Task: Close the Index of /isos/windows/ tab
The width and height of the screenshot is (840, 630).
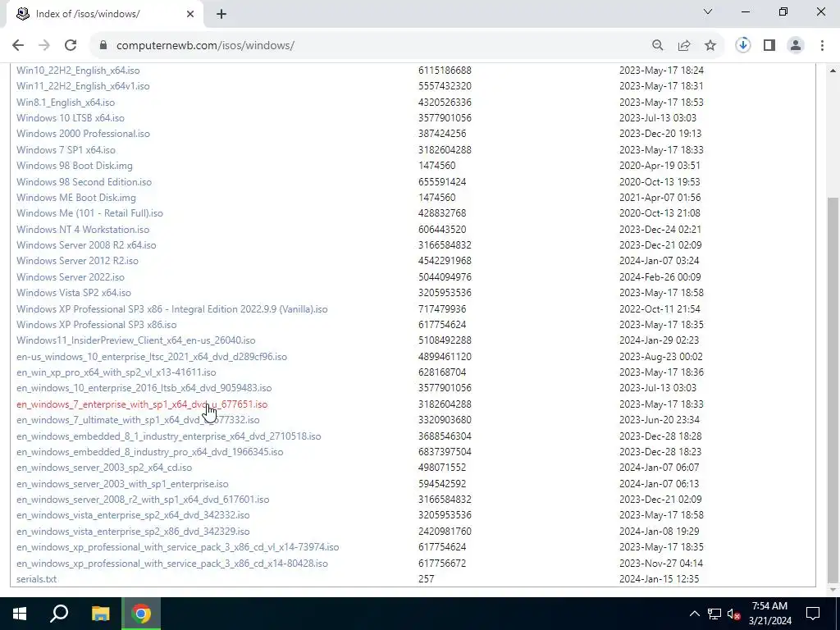Action: point(190,14)
